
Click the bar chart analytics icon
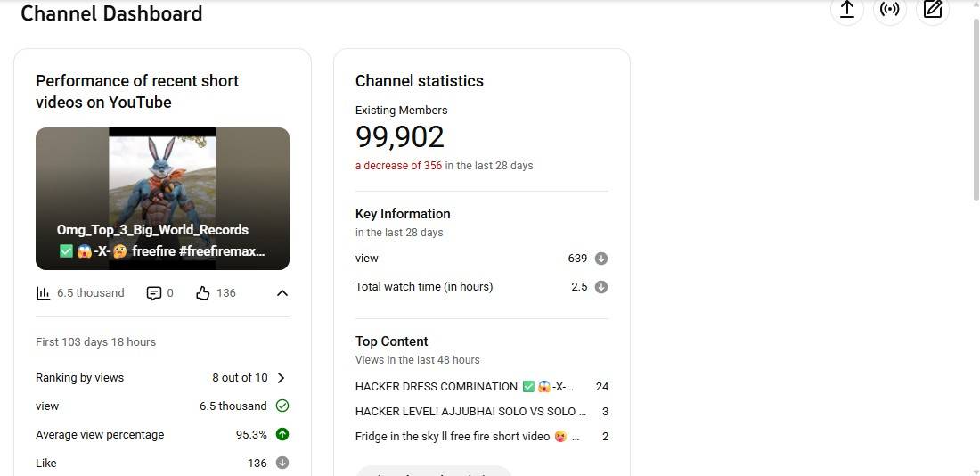pos(43,293)
